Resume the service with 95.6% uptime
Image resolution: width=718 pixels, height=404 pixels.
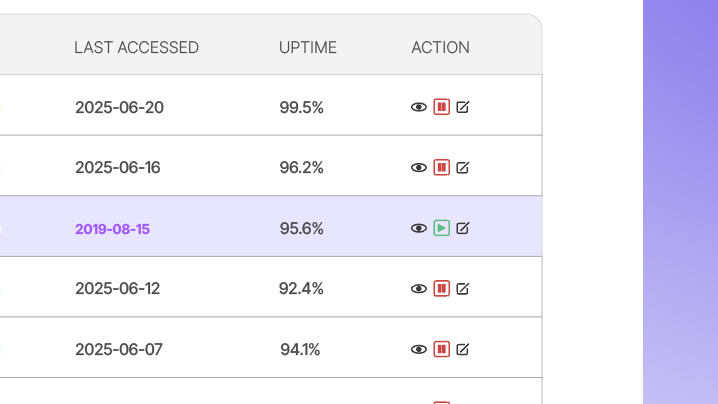[441, 228]
